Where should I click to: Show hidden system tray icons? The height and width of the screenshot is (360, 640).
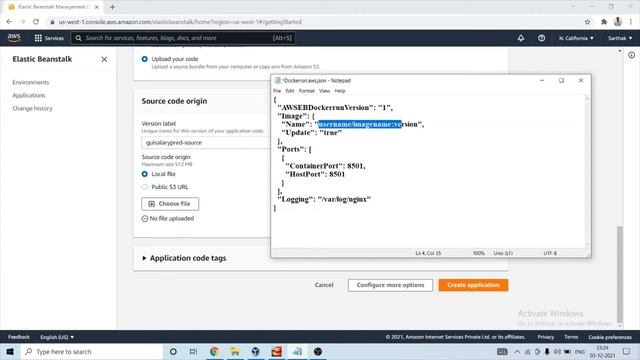click(517, 351)
